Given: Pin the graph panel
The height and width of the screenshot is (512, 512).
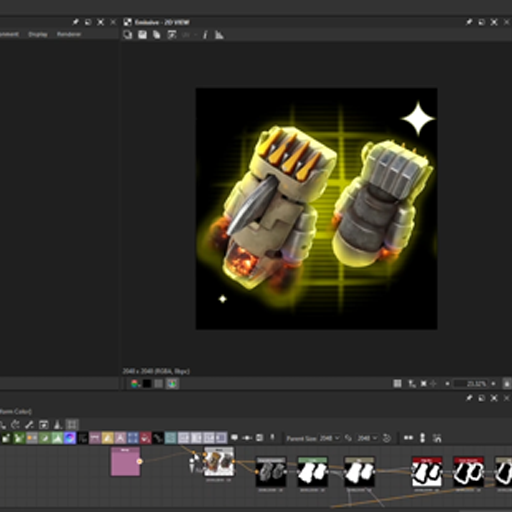Looking at the screenshot, I should 469,398.
